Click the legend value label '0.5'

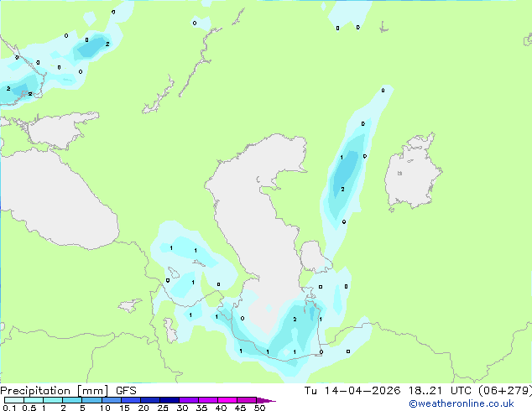tap(29, 408)
